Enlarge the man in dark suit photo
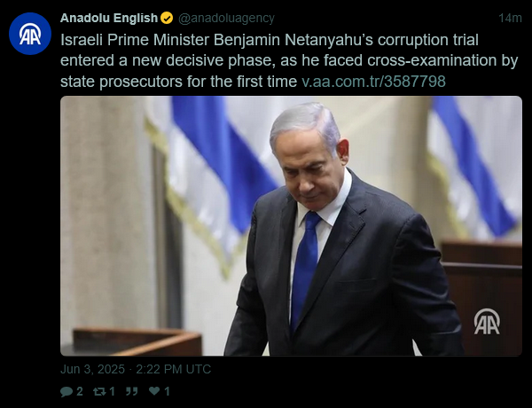Image resolution: width=532 pixels, height=408 pixels. click(291, 225)
